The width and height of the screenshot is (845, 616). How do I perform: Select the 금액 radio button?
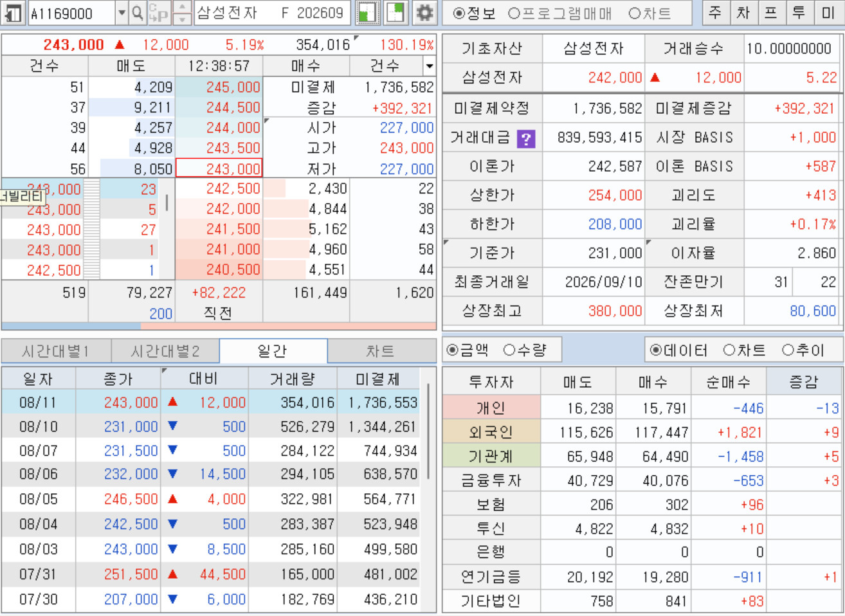point(453,350)
